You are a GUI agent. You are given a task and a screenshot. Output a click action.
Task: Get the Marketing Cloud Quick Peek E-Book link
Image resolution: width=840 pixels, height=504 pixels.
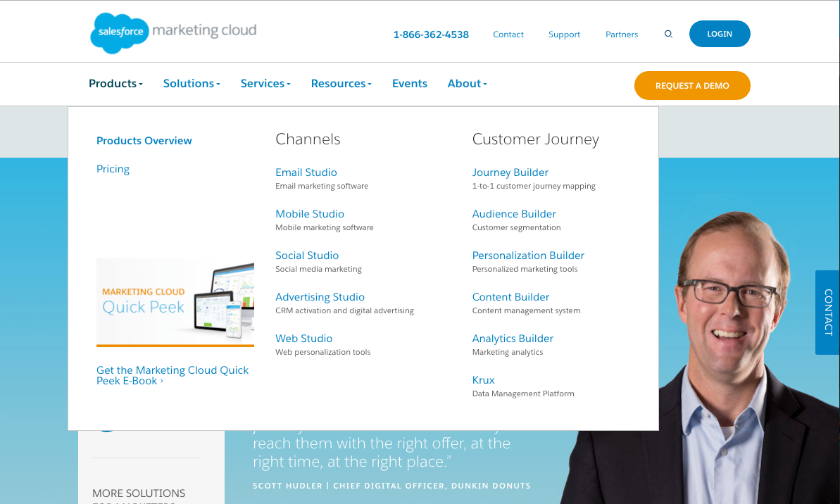pos(173,375)
